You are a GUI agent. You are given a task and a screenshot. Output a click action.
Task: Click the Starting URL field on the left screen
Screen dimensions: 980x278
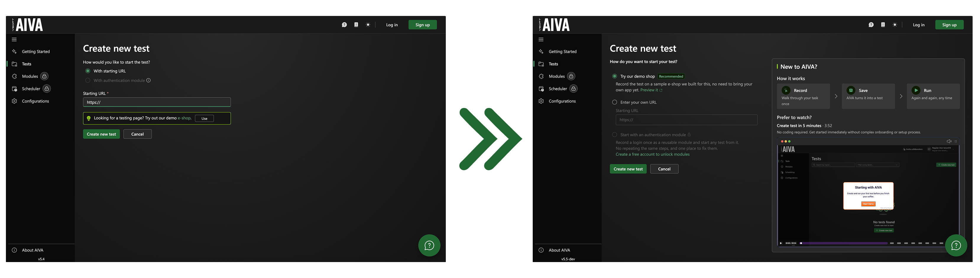point(157,102)
